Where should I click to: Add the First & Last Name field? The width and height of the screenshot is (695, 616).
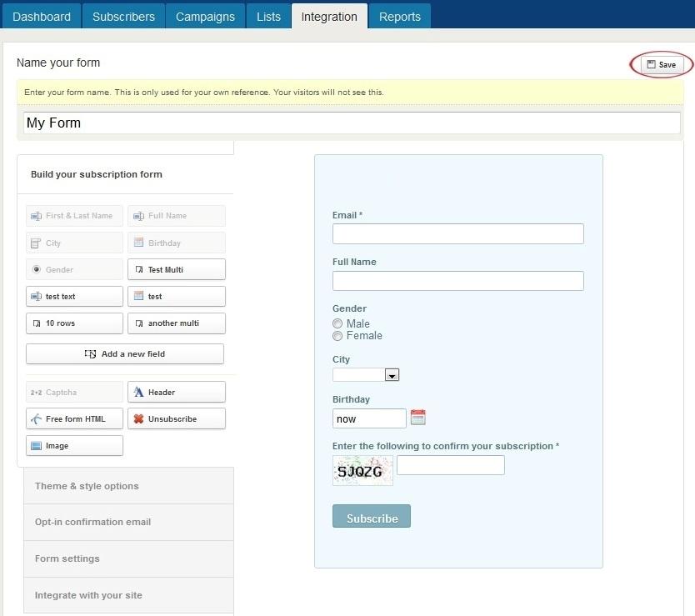74,216
